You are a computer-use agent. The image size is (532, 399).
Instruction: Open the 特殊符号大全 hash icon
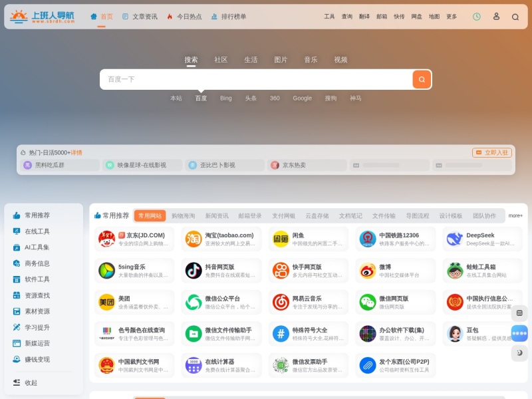tap(281, 334)
